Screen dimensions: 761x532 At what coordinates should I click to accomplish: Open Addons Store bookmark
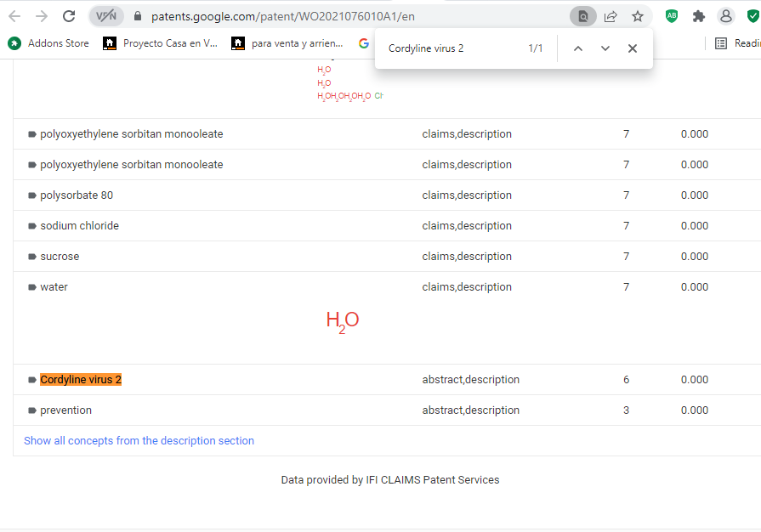click(x=49, y=42)
